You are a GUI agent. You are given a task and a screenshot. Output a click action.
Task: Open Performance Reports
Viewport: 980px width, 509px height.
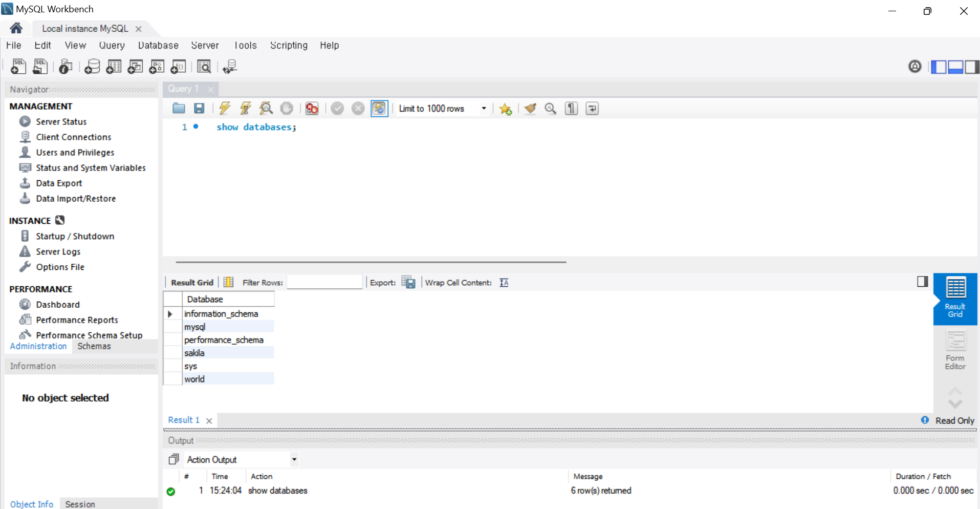[77, 320]
